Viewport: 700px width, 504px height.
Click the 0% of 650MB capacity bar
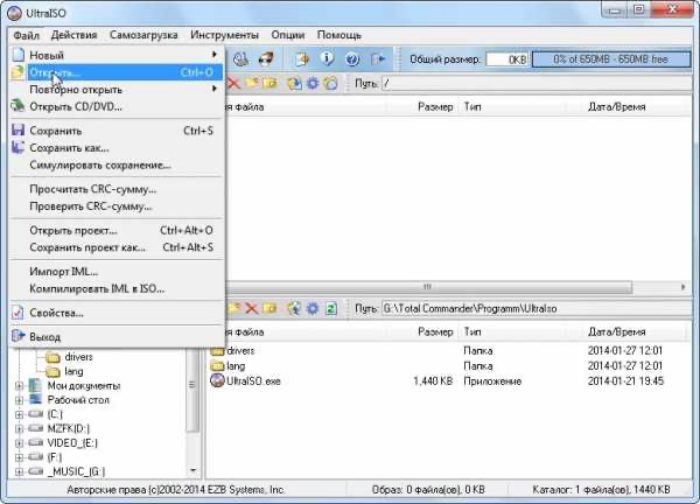[x=611, y=59]
